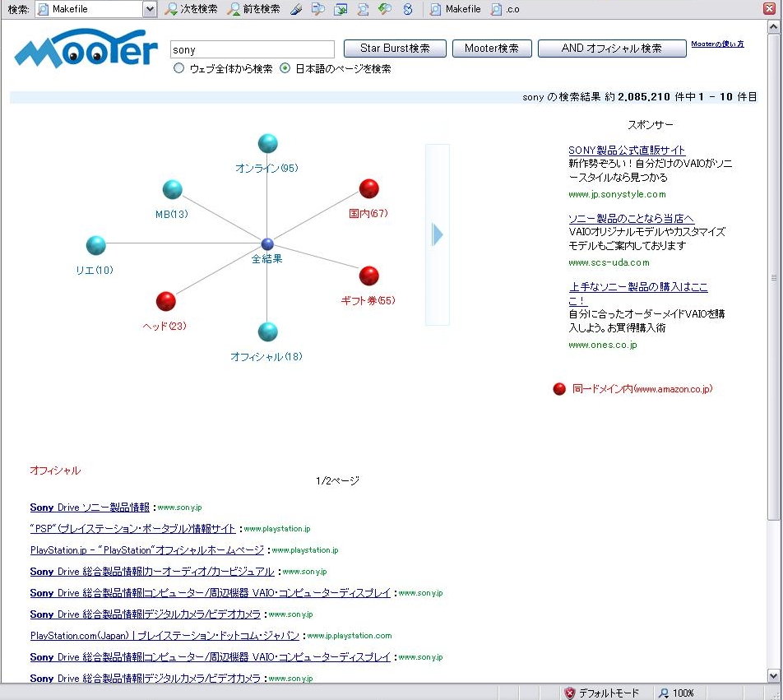Image resolution: width=783 pixels, height=700 pixels.
Task: Click the Mooter logo
Action: [86, 51]
